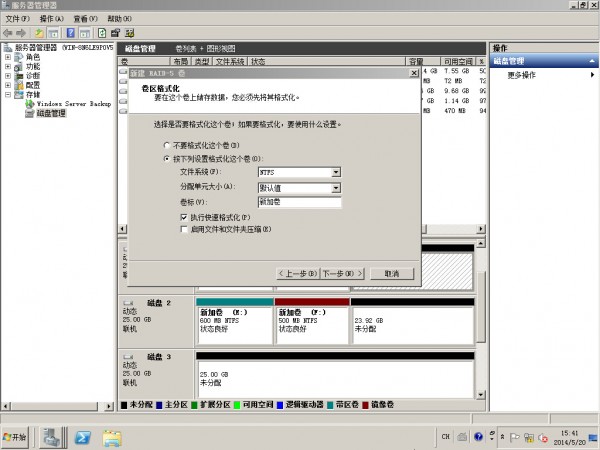Click the 下一步 button
The height and width of the screenshot is (450, 600).
point(340,273)
